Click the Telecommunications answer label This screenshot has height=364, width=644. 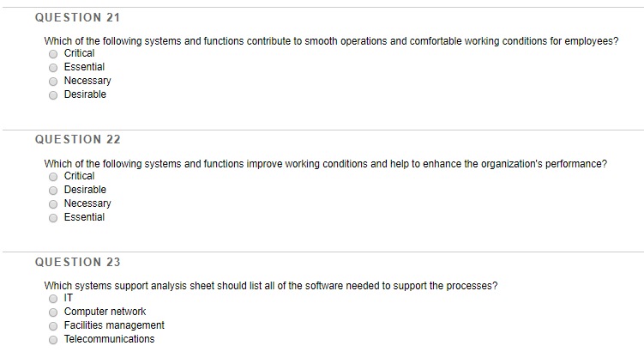[x=109, y=339]
